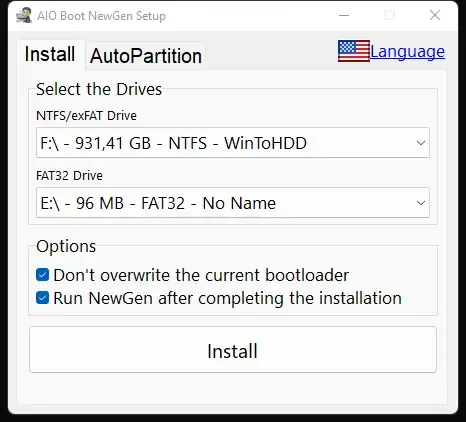The width and height of the screenshot is (466, 422).
Task: Click the US flag language icon
Action: [x=354, y=51]
